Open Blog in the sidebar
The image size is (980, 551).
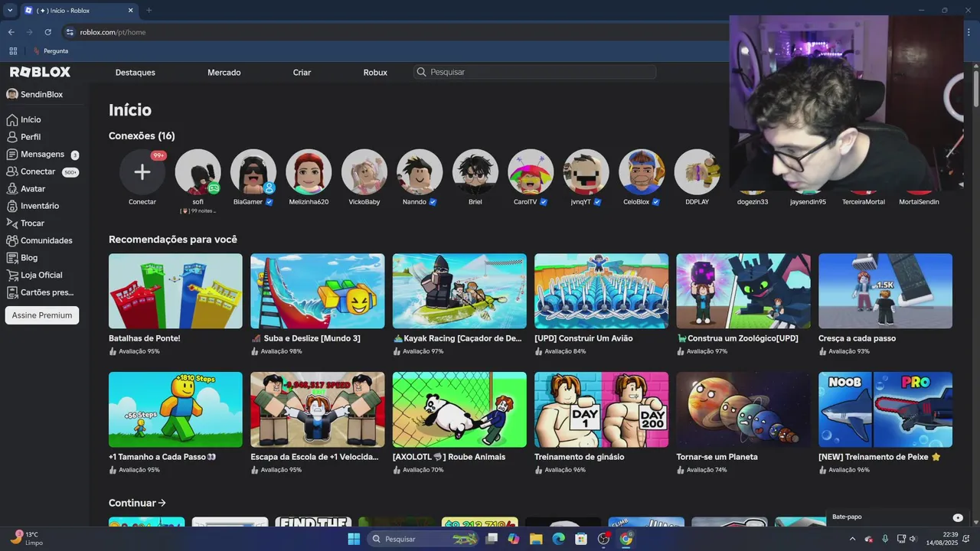click(x=22, y=258)
